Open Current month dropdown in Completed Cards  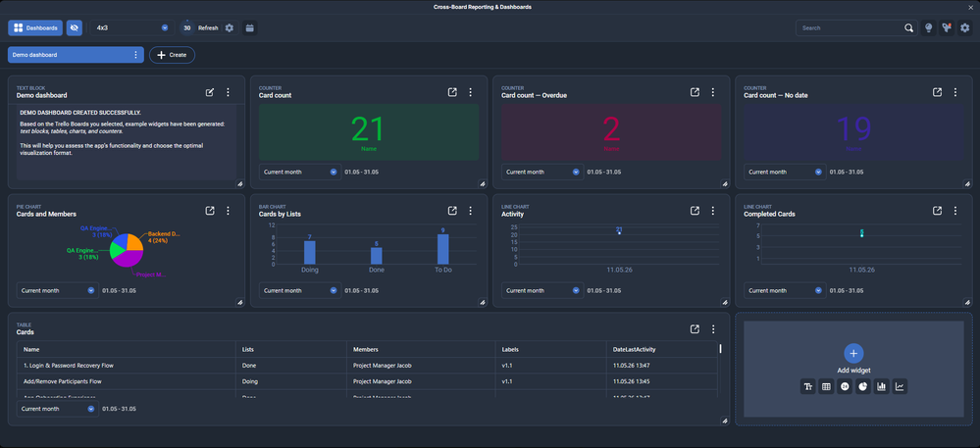(x=785, y=290)
